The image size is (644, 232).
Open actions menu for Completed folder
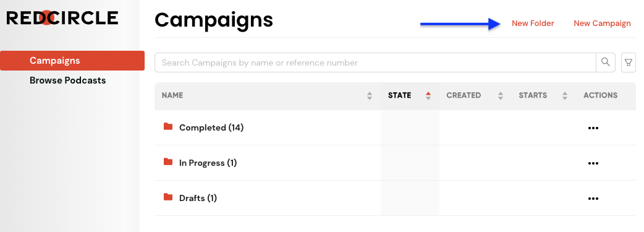(x=593, y=128)
